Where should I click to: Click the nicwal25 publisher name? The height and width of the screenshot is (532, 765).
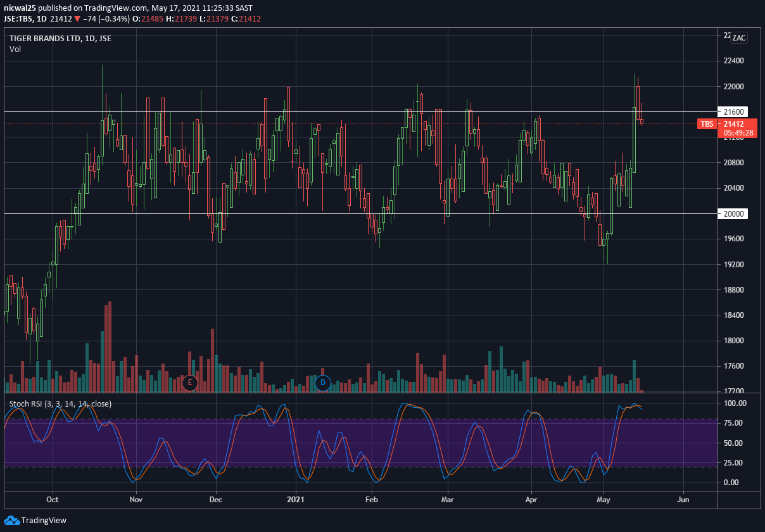point(20,8)
